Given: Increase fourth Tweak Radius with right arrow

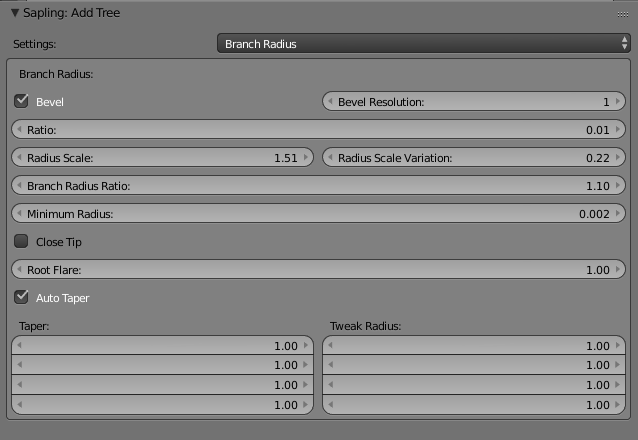Looking at the screenshot, I should point(618,405).
